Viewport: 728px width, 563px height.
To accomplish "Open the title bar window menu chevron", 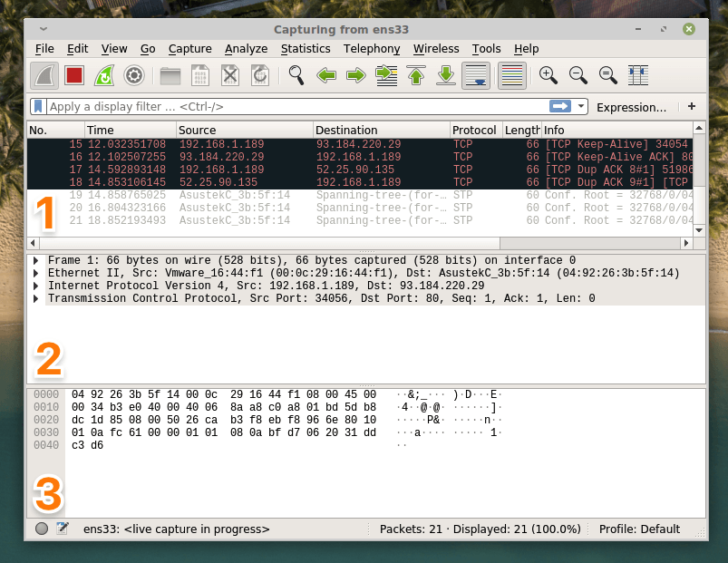I will point(44,29).
